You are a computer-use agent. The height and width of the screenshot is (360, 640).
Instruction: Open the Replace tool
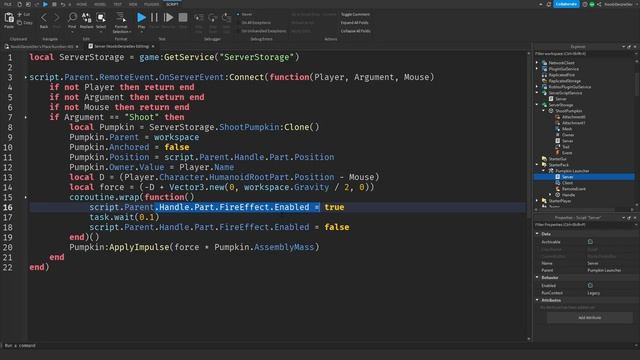(x=87, y=17)
